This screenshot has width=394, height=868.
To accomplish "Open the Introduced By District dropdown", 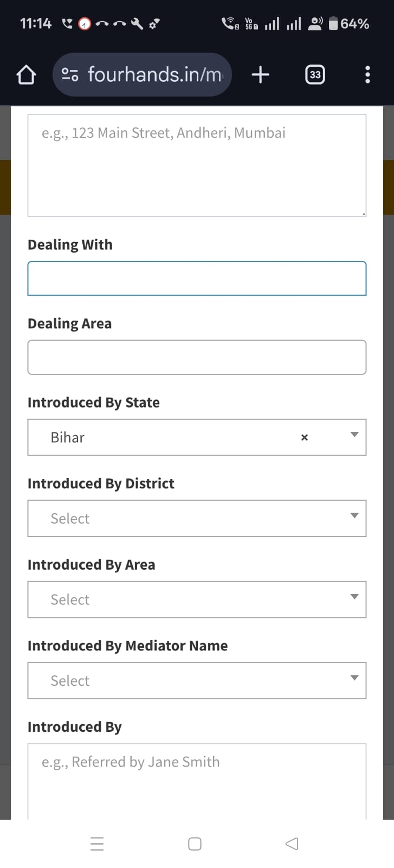I will click(197, 518).
